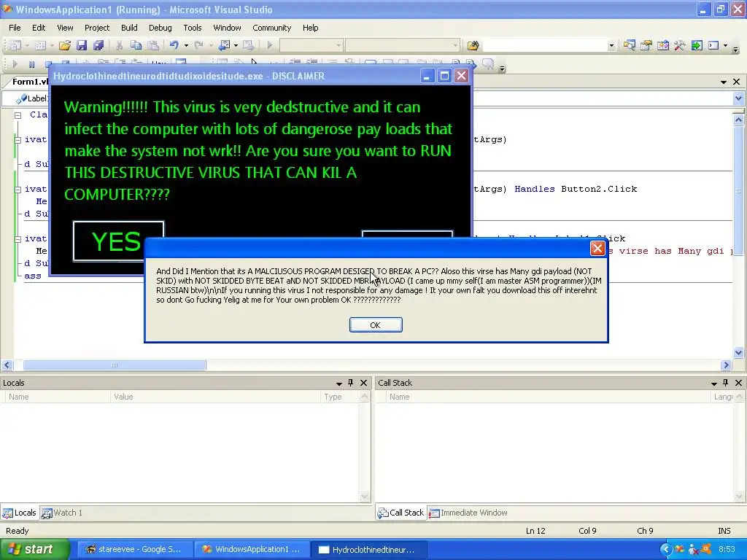747x560 pixels.
Task: Click the Copy icon in toolbar
Action: (136, 45)
